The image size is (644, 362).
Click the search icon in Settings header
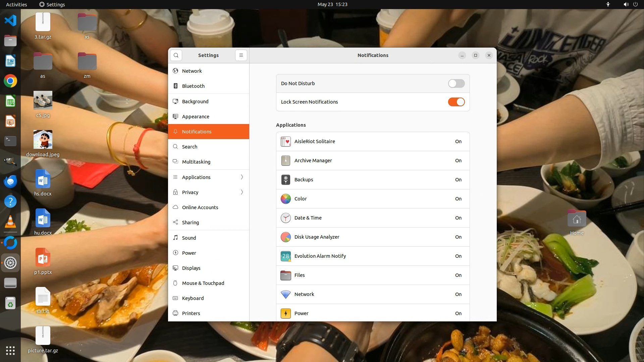pos(176,55)
